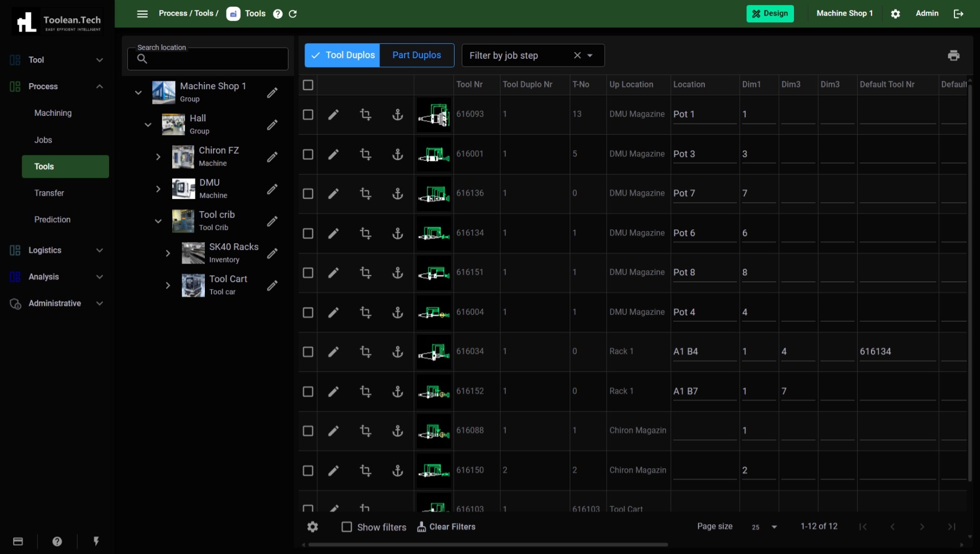Type in the Search location field
The height and width of the screenshot is (554, 980).
point(210,59)
